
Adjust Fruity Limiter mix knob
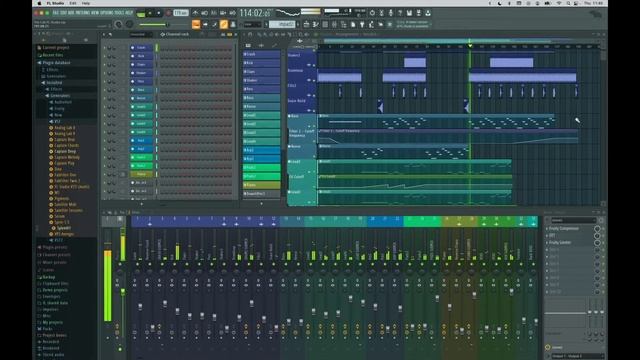tap(597, 242)
